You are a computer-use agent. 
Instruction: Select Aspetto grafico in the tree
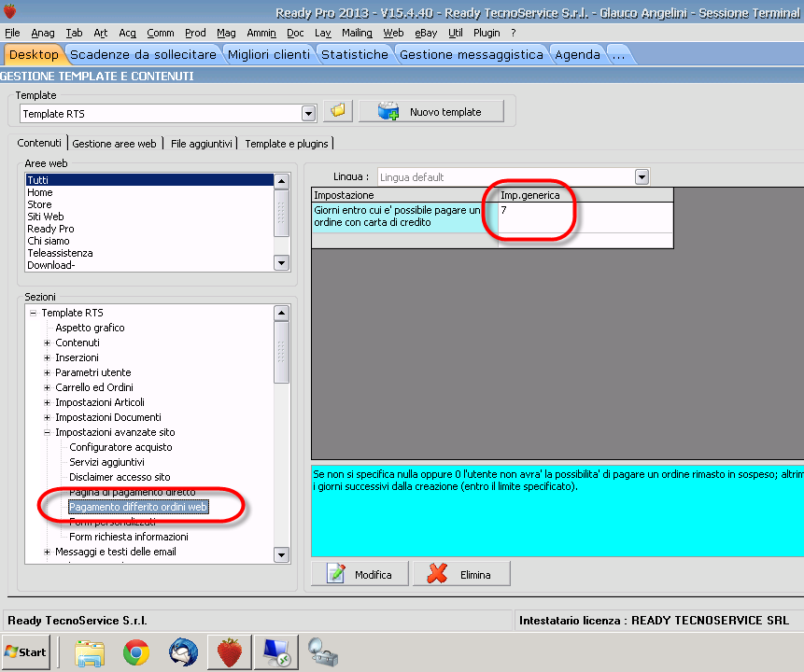click(90, 328)
